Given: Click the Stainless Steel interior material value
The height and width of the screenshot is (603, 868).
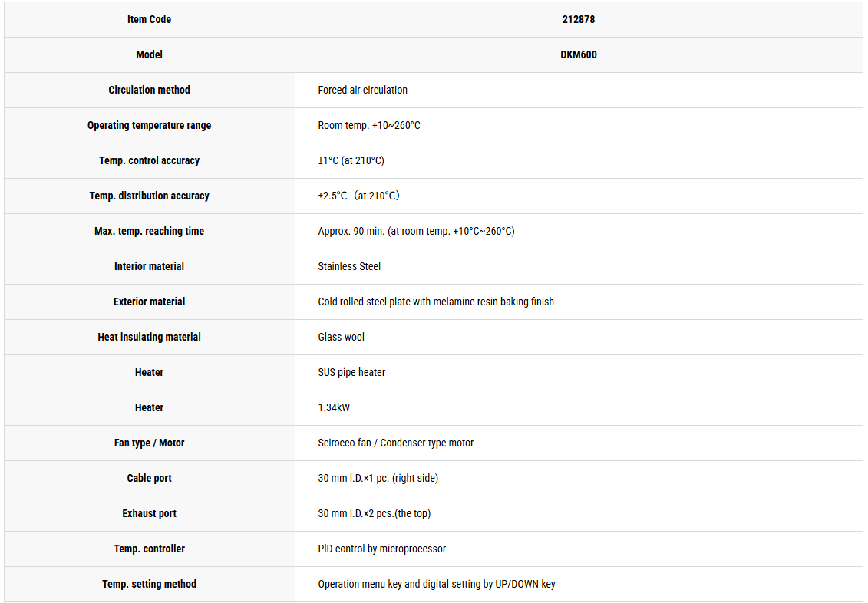Looking at the screenshot, I should [349, 267].
